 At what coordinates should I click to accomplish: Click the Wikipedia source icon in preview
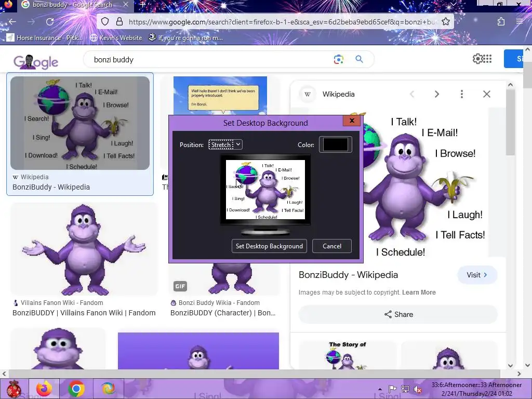pos(308,94)
